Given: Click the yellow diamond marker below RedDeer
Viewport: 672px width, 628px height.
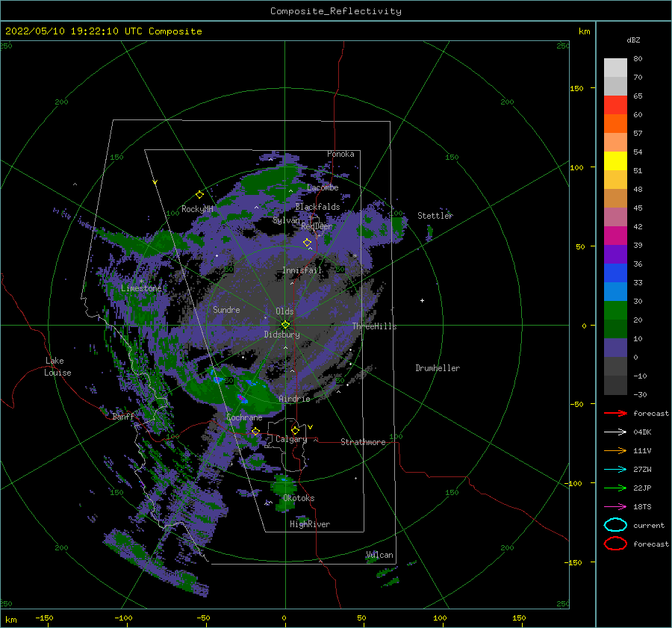Looking at the screenshot, I should coord(307,243).
